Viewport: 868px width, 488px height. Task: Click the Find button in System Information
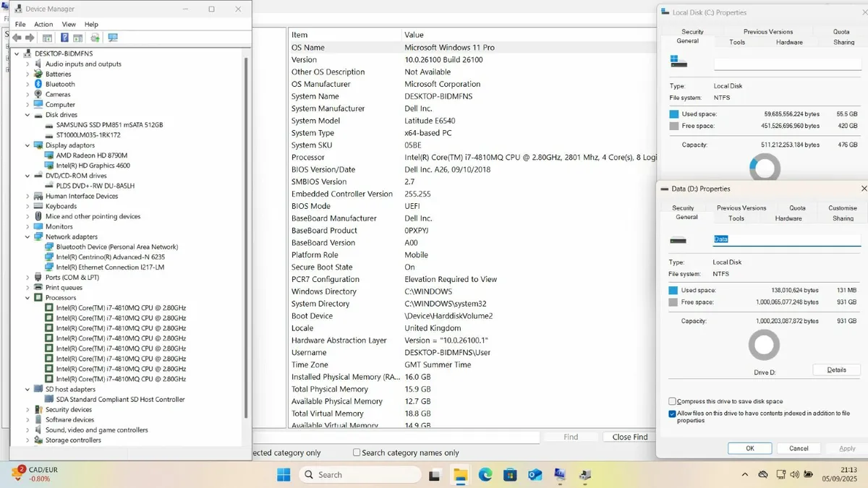(x=571, y=437)
